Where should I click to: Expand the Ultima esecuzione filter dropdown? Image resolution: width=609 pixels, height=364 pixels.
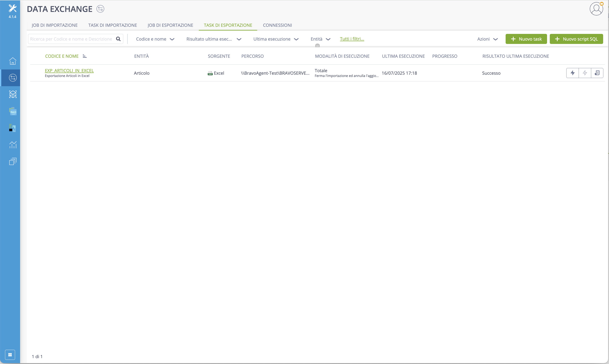pos(276,39)
